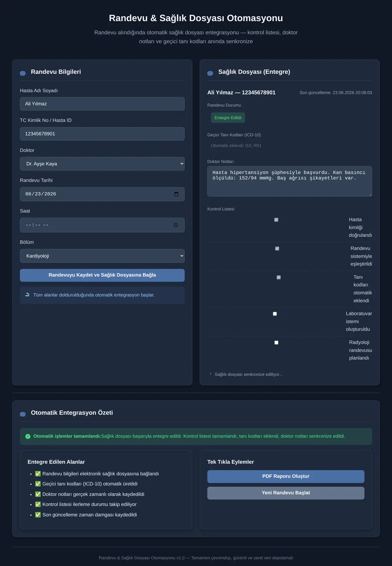Click the icon beside Sağlık Dosyası (Entegre) heading
The height and width of the screenshot is (566, 392).
(210, 73)
